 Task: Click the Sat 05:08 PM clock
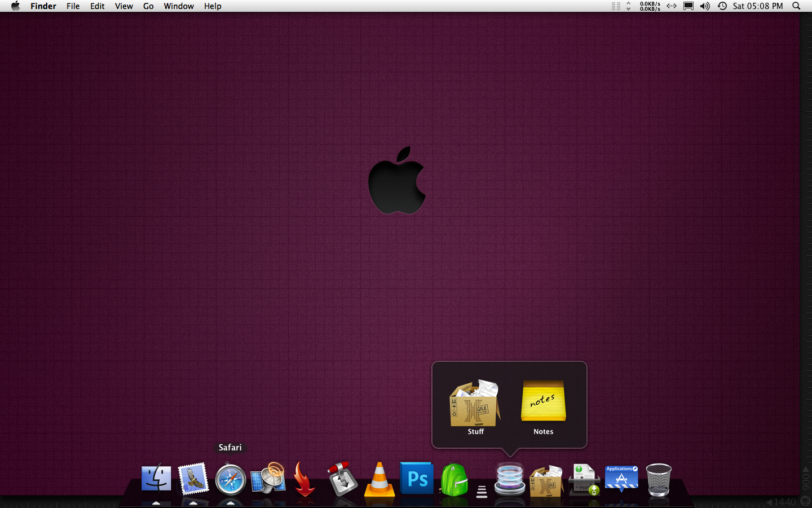pyautogui.click(x=758, y=6)
